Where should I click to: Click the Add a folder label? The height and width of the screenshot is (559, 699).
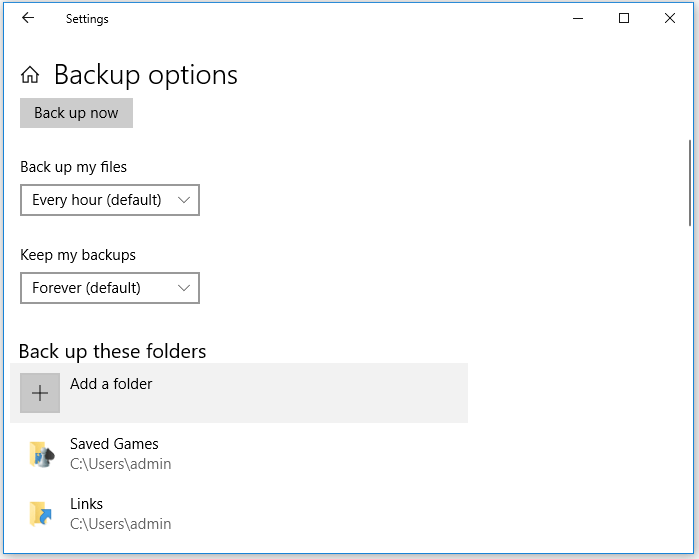pos(111,384)
